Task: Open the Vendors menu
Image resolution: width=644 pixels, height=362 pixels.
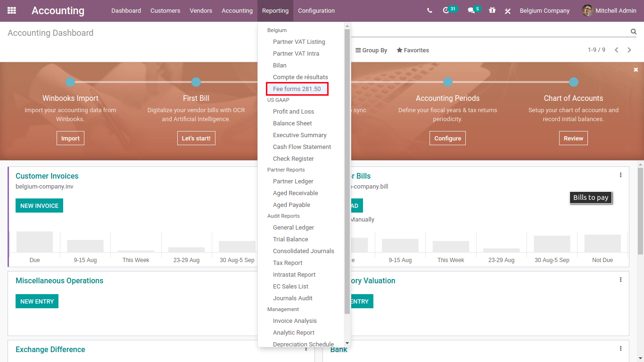Action: 201,10
